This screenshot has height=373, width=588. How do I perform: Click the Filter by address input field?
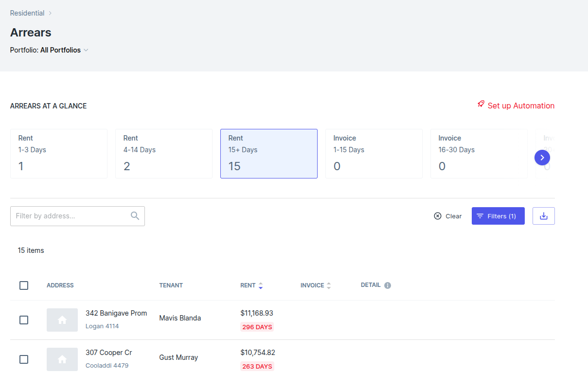[x=77, y=216]
